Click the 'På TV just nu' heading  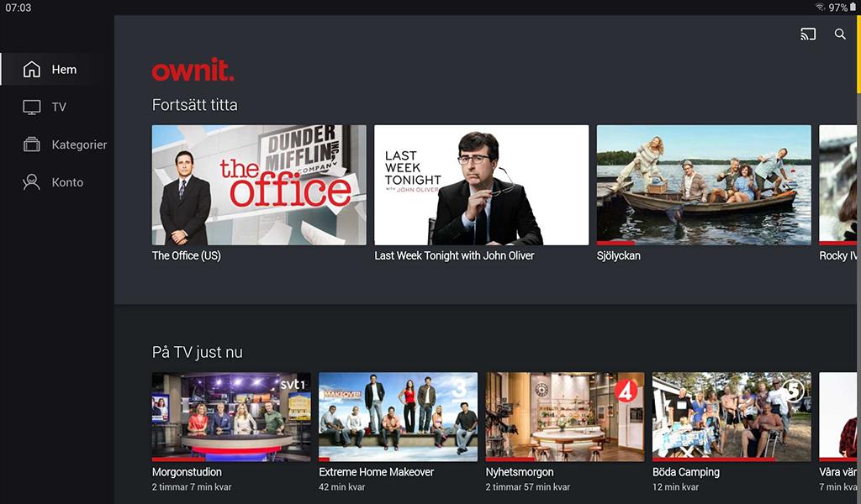click(x=197, y=352)
